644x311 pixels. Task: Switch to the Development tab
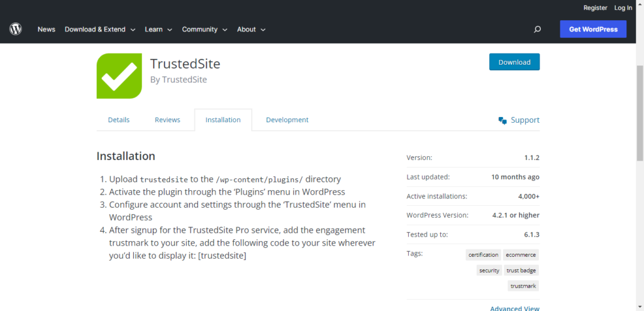287,120
